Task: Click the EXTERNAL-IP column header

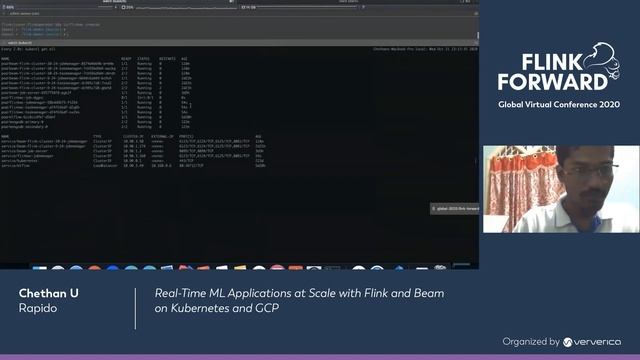Action: point(162,136)
